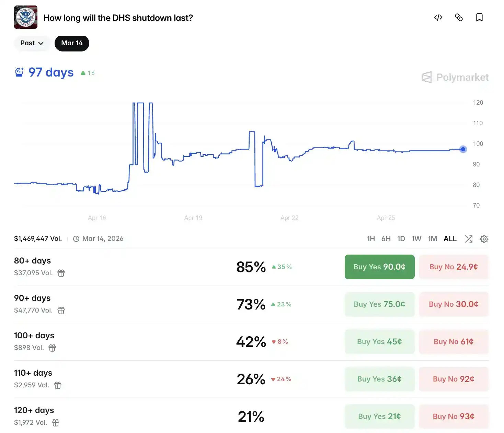
Task: Buy No at 30.0¢ for 90+ days
Action: (454, 304)
